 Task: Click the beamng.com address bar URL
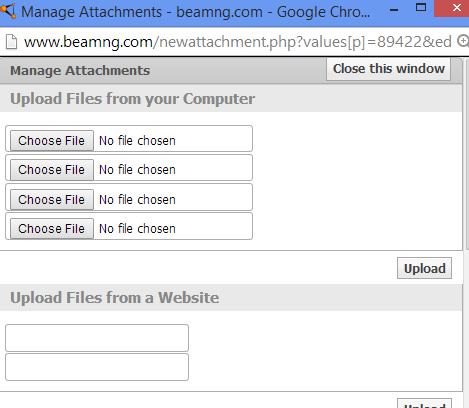click(x=237, y=42)
